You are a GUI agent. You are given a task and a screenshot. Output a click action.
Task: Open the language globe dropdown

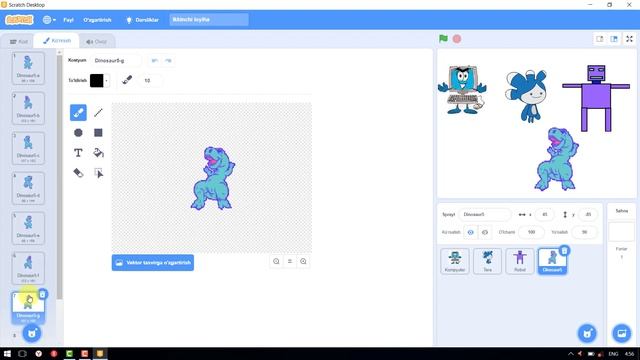[49, 20]
